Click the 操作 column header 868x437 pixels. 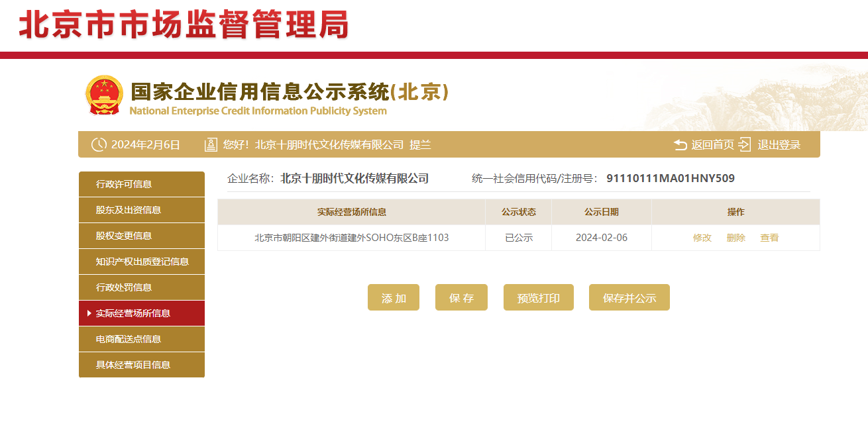coord(736,212)
